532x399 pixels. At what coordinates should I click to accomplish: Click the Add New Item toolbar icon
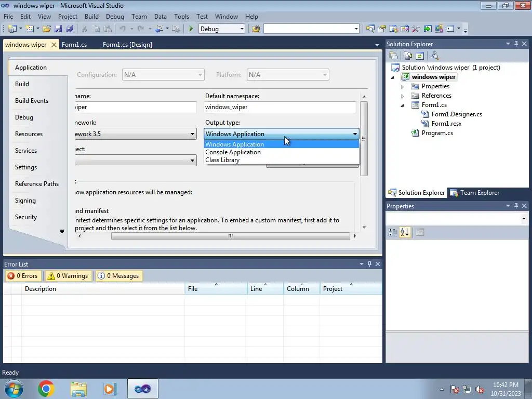pyautogui.click(x=30, y=29)
